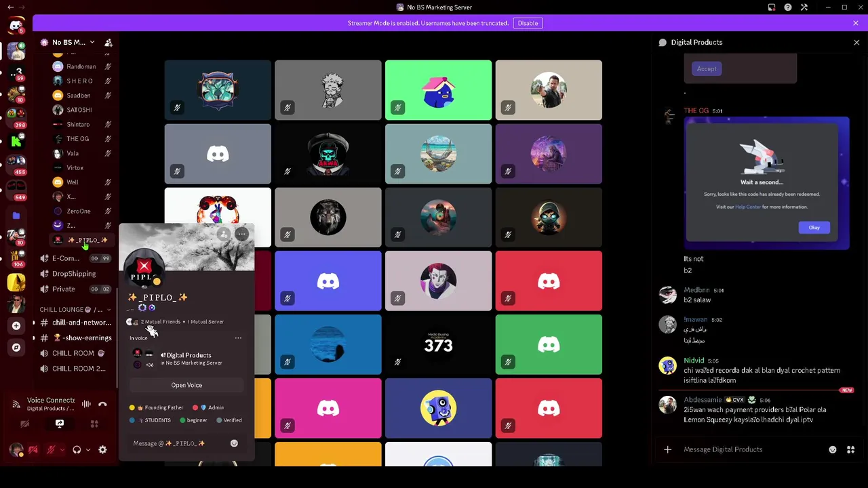This screenshot has height=488, width=868.
Task: Click the add friend icon on PIPLO profile
Action: click(x=224, y=235)
